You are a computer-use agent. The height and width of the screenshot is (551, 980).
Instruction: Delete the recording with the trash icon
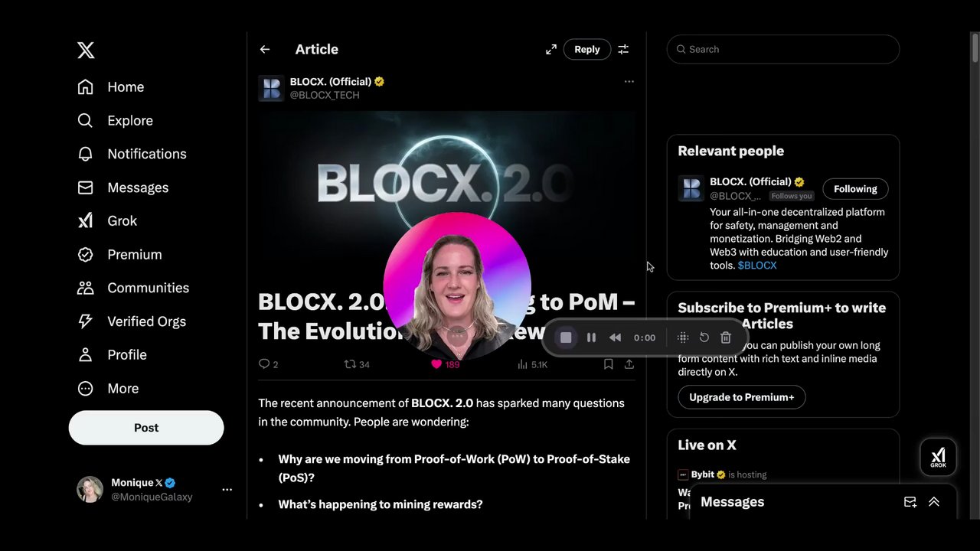point(726,337)
